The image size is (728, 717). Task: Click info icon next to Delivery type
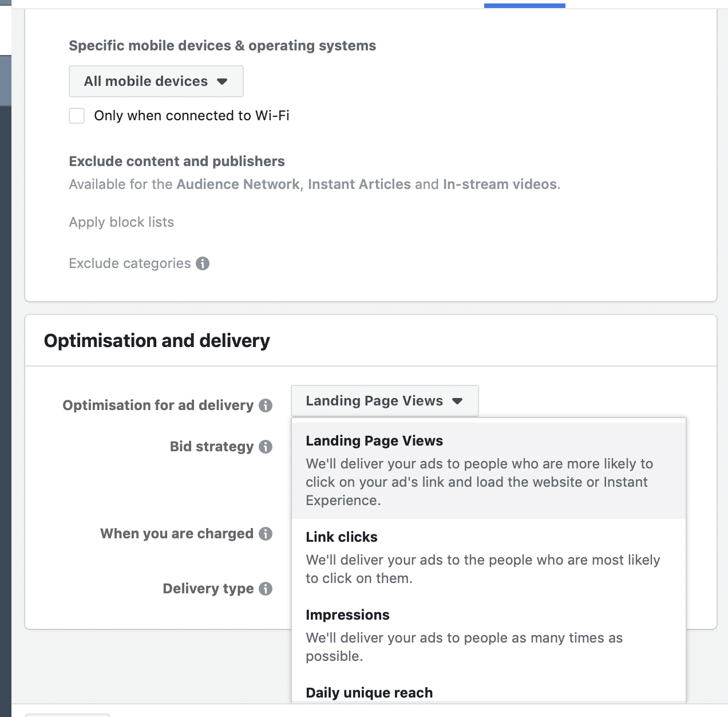266,589
